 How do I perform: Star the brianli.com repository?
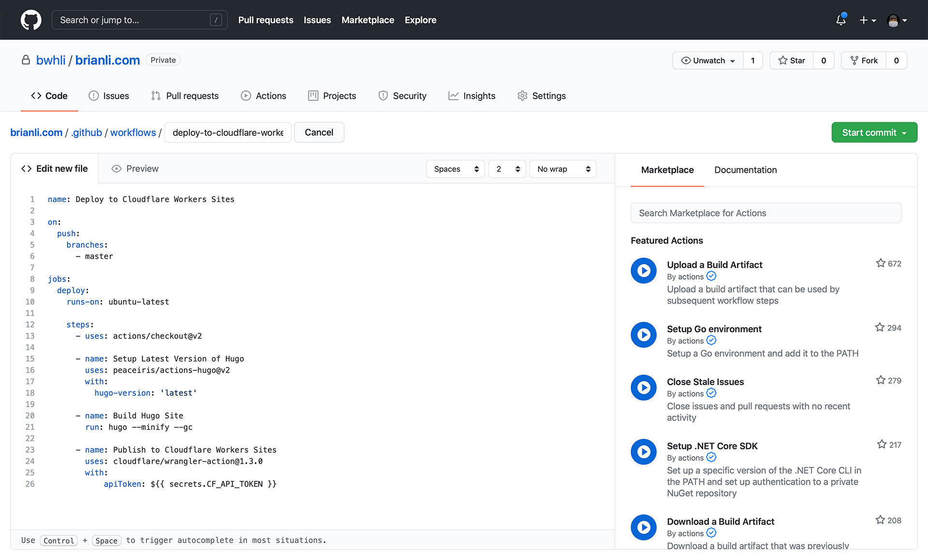pos(791,60)
